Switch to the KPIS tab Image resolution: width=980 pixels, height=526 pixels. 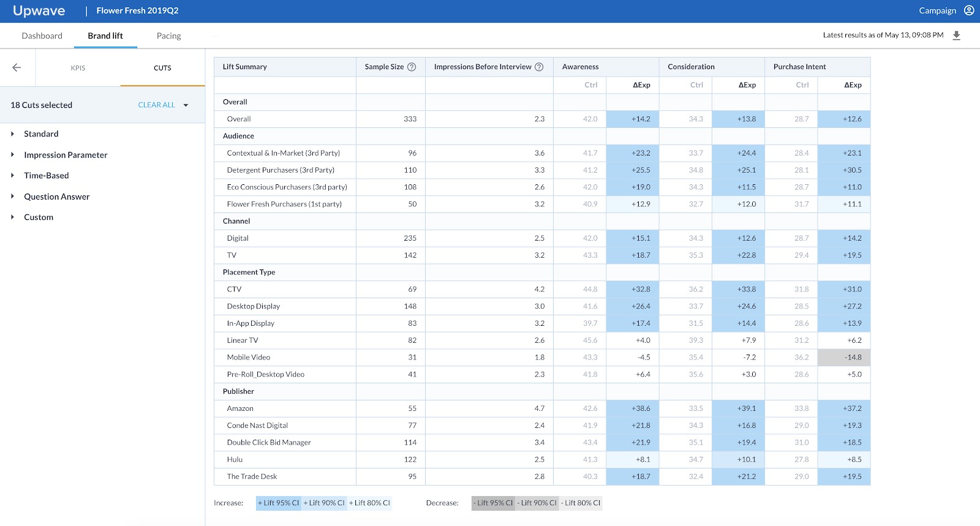click(x=78, y=68)
